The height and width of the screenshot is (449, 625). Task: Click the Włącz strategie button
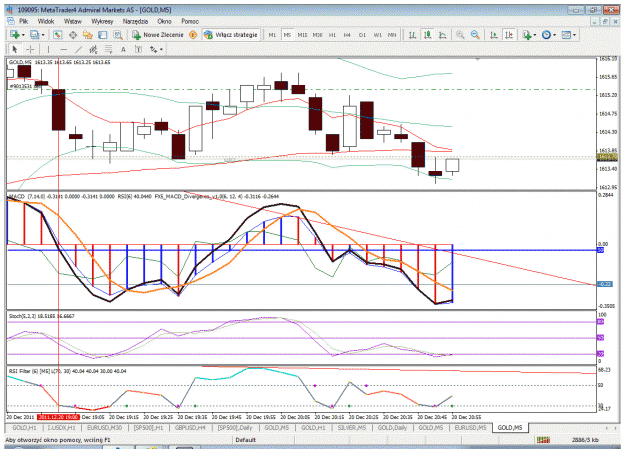[231, 35]
